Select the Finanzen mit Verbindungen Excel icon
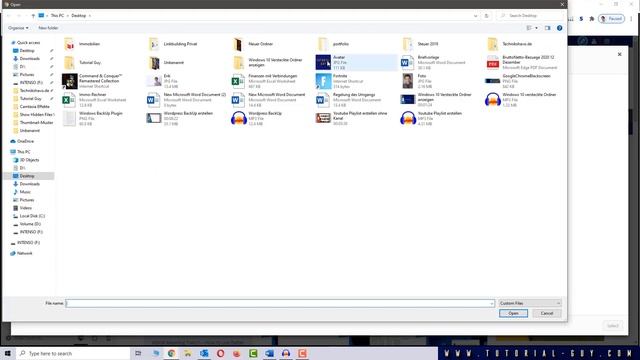The width and height of the screenshot is (640, 360). pos(238,81)
